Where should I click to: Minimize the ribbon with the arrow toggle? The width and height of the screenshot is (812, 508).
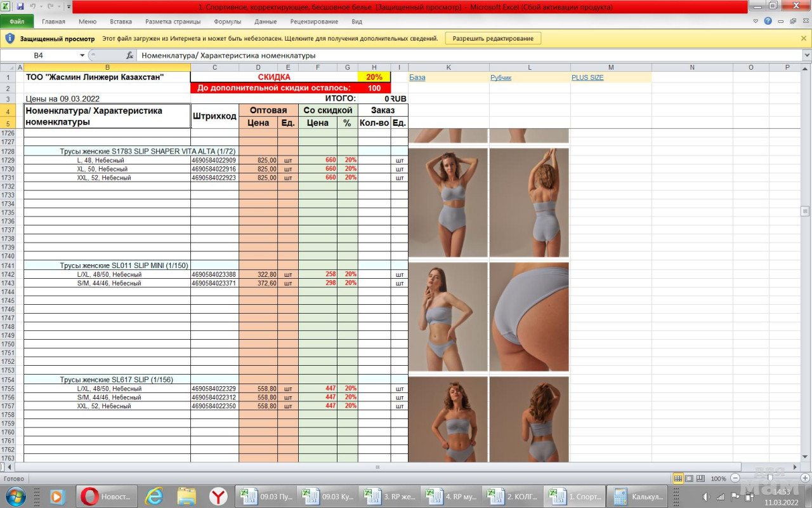756,21
